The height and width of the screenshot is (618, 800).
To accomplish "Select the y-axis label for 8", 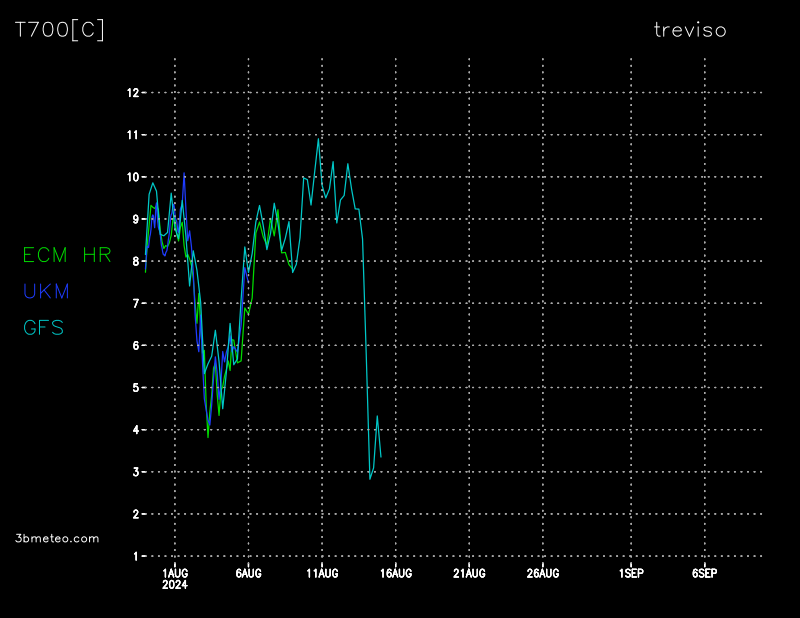I will tap(134, 261).
